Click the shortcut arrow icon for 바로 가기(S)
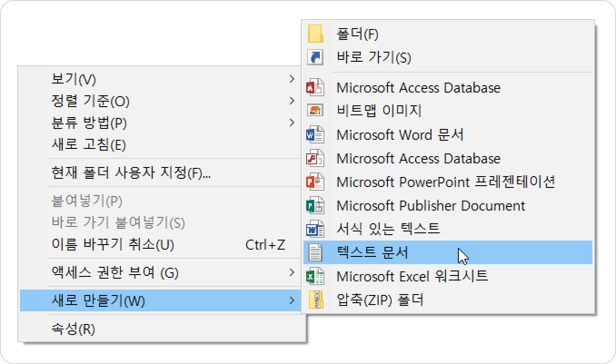 click(x=315, y=57)
